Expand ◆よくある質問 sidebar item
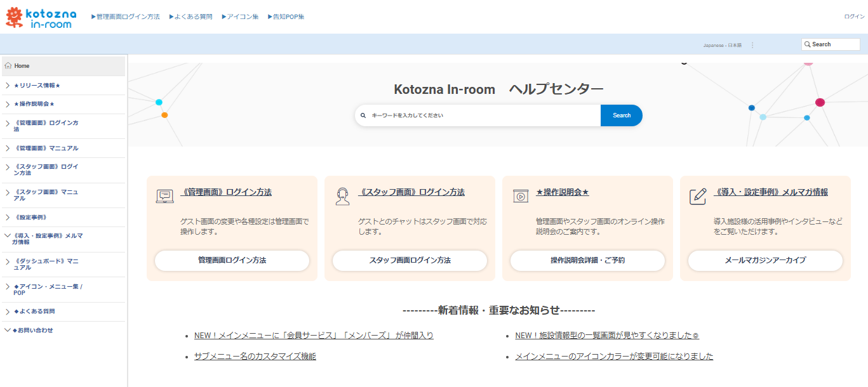This screenshot has width=868, height=387. (x=7, y=312)
